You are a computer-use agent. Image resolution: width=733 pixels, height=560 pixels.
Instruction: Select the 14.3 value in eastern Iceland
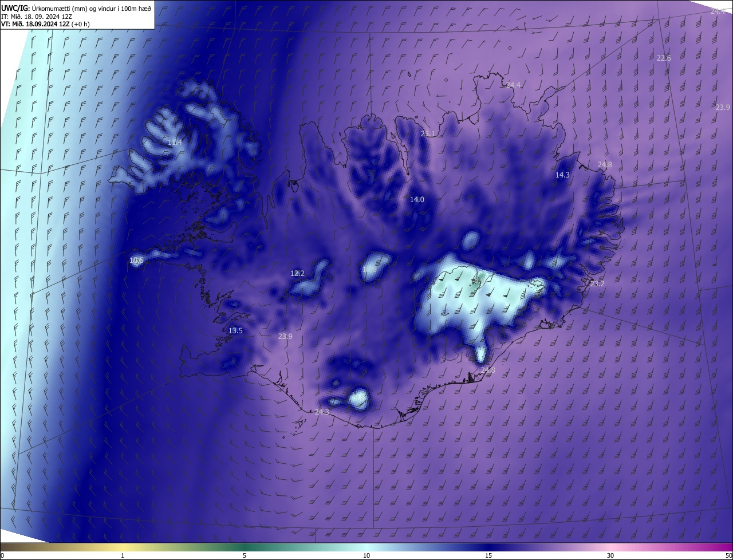pyautogui.click(x=563, y=175)
